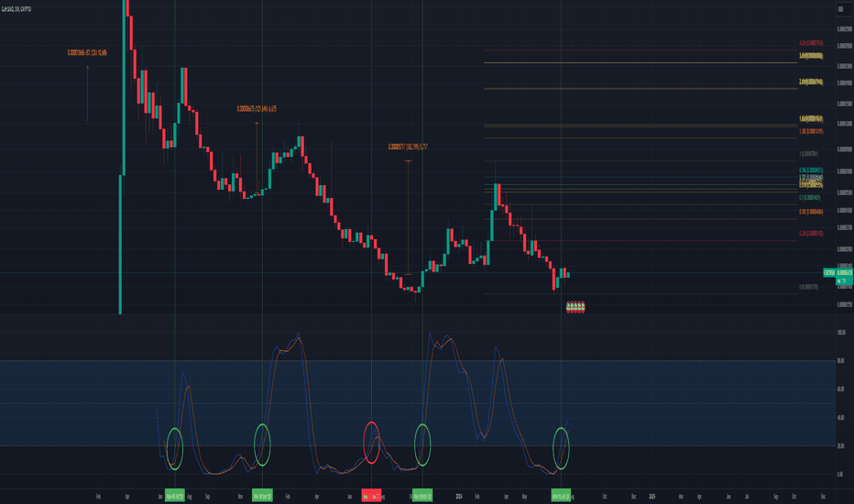Select the 0 Fibonacci level label near the bottom
854x504 pixels.
coord(808,287)
